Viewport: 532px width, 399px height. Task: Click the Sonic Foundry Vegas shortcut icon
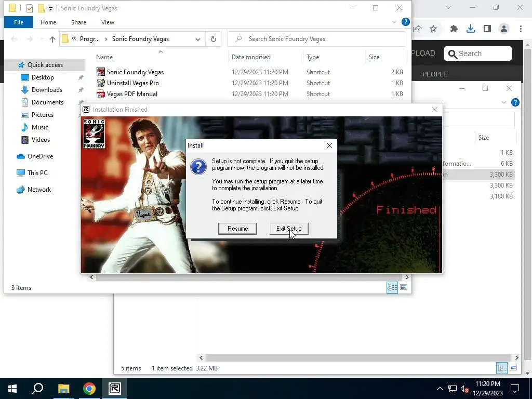[x=101, y=72]
